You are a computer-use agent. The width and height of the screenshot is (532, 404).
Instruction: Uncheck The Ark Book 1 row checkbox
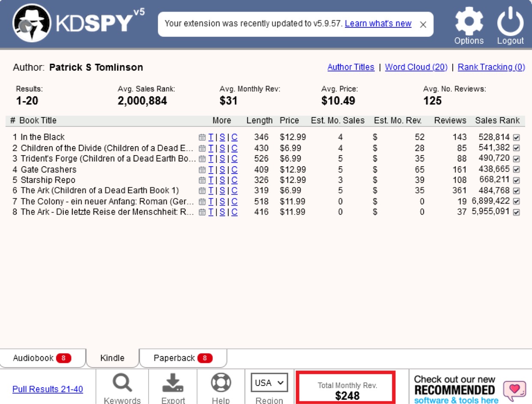516,191
